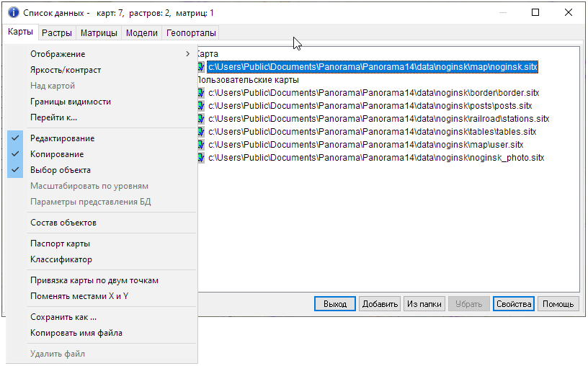This screenshot has width=588, height=366.
Task: Click the status icon beside noginsk_photo.sitx
Action: (201, 158)
